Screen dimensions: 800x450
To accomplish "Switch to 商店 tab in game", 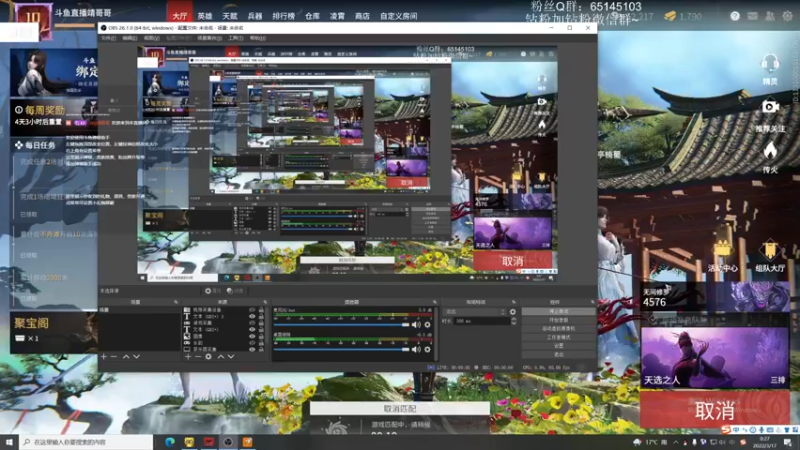I will click(x=362, y=16).
